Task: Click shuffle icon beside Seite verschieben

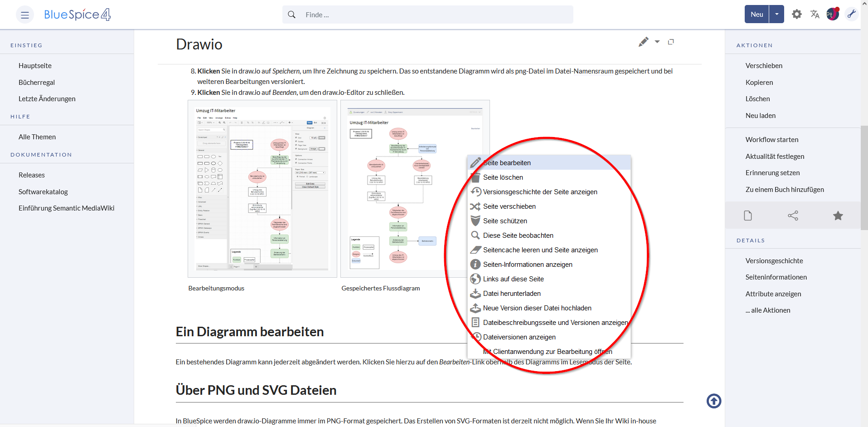Action: pyautogui.click(x=475, y=206)
